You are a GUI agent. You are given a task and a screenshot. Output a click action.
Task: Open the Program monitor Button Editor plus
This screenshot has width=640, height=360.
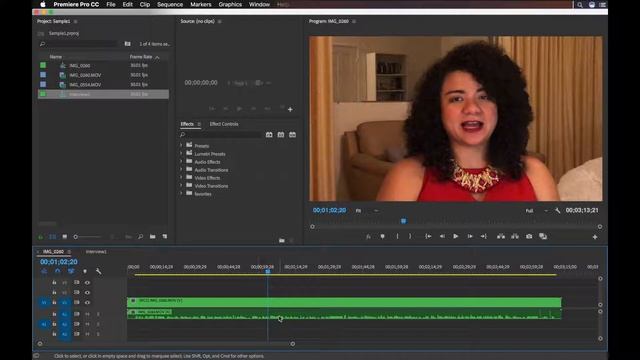[x=595, y=237]
